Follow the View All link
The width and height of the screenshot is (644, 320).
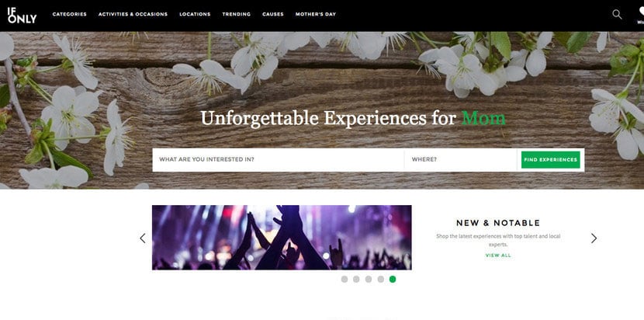coord(498,256)
